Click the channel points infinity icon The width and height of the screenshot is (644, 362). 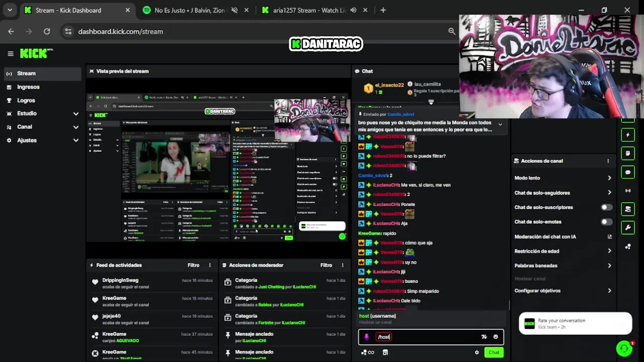[x=368, y=352]
